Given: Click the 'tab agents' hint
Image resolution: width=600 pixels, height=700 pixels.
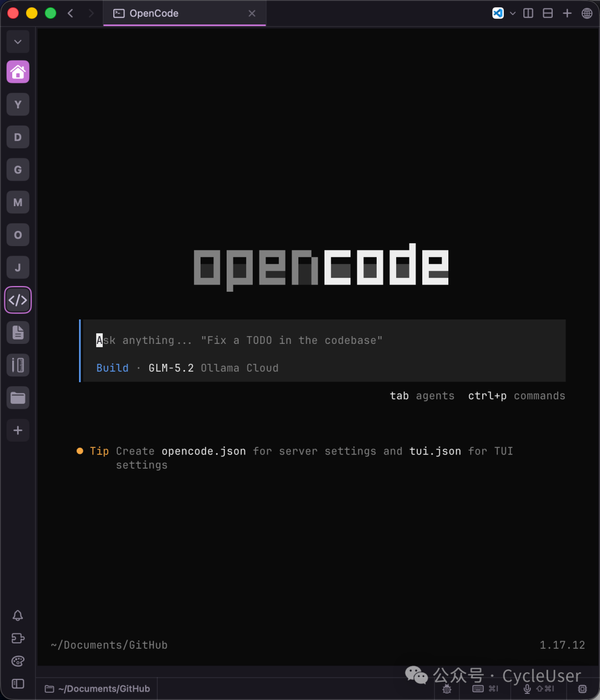Looking at the screenshot, I should point(422,396).
